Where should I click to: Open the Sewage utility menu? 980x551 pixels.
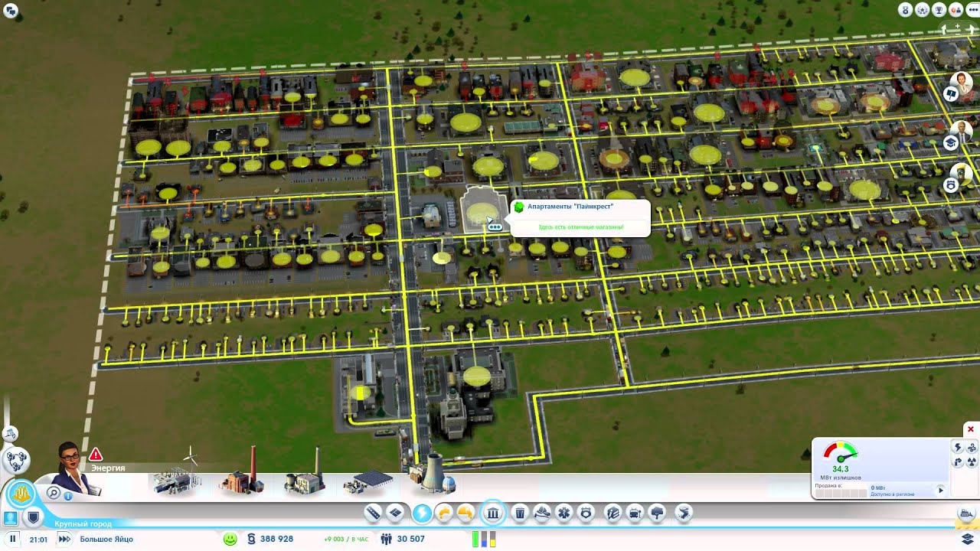pos(465,513)
